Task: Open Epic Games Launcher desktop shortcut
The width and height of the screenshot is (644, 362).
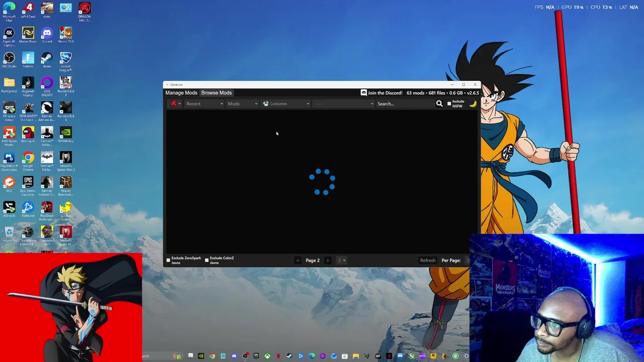Action: pos(28,186)
